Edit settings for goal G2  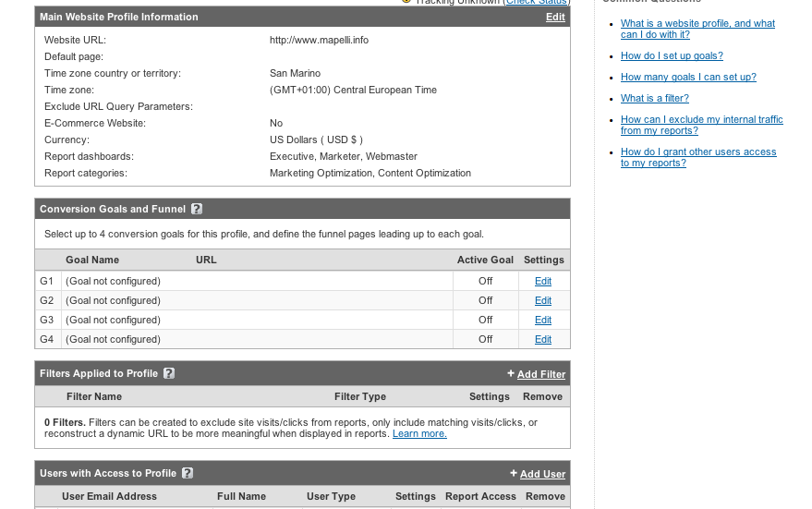pyautogui.click(x=542, y=301)
